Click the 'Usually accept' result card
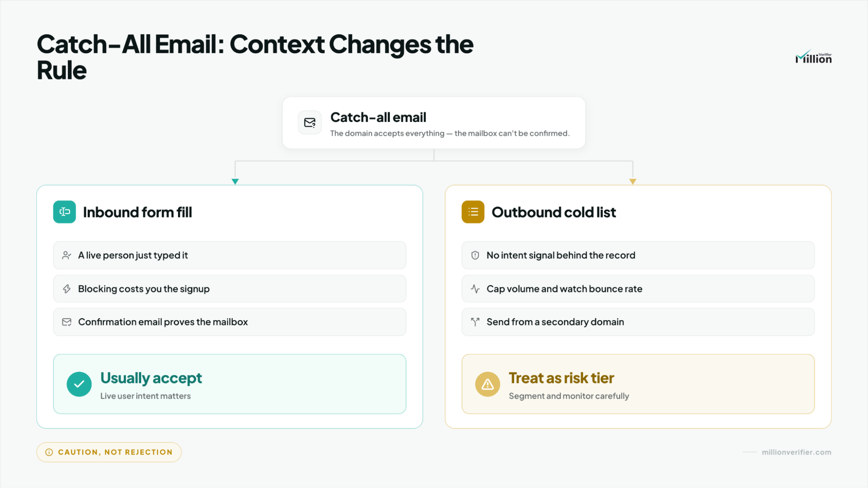 pos(230,384)
